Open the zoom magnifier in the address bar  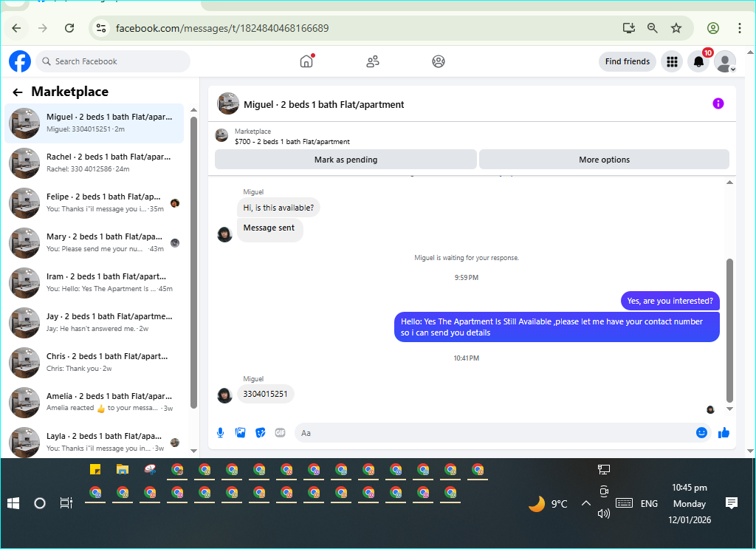coord(653,28)
